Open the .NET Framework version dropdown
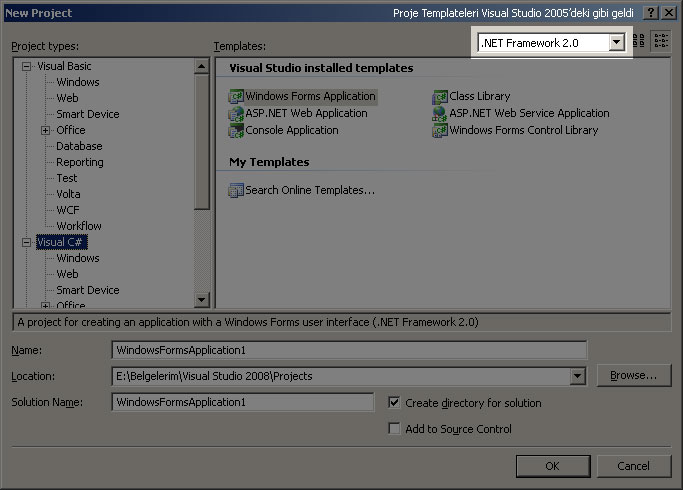Image resolution: width=683 pixels, height=490 pixels. point(617,42)
